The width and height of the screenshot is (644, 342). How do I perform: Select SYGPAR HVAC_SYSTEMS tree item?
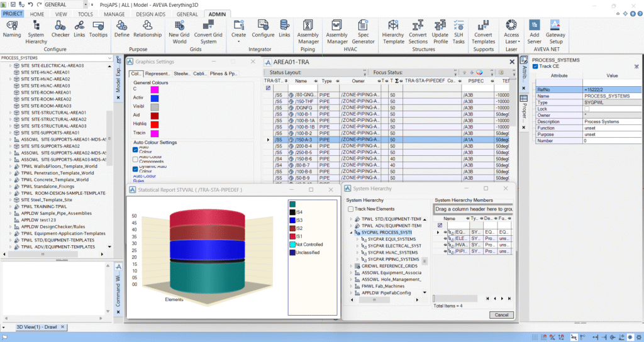(x=392, y=253)
